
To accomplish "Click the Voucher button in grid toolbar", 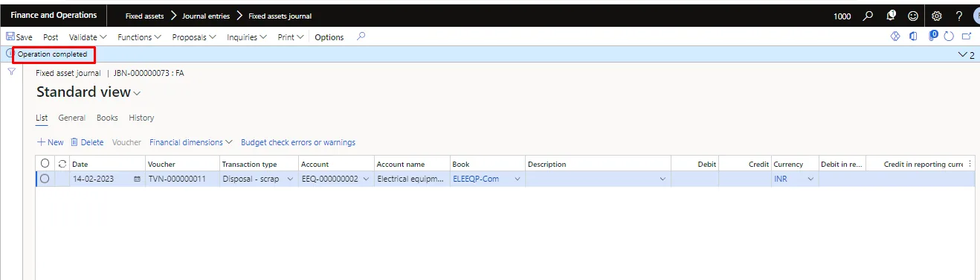I will [126, 142].
